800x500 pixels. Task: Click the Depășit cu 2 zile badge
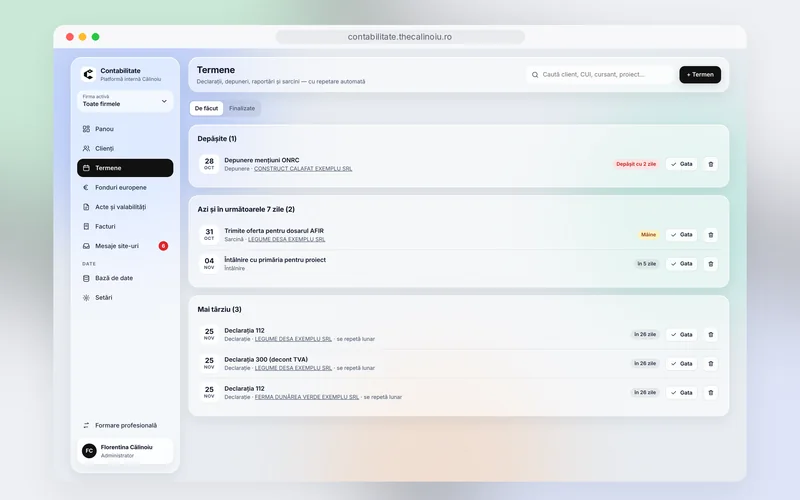coord(636,164)
